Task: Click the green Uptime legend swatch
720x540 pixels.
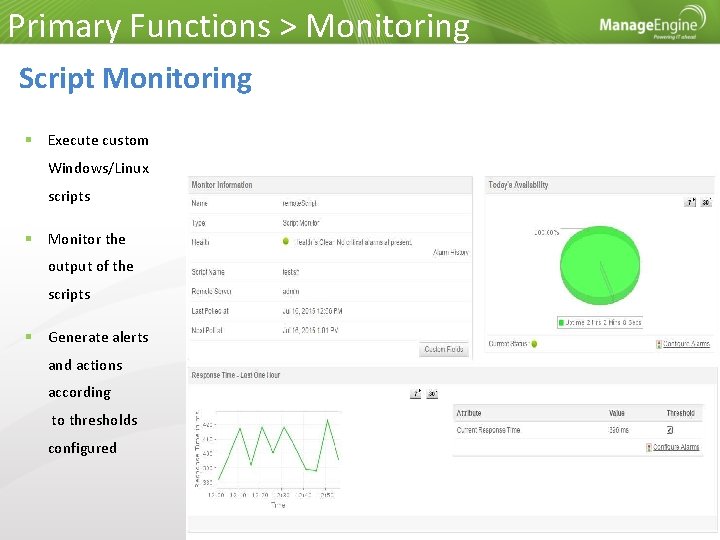Action: (561, 323)
